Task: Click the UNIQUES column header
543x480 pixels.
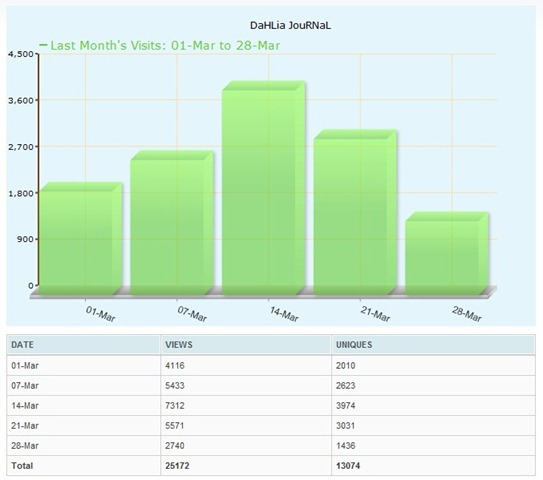Action: 354,345
